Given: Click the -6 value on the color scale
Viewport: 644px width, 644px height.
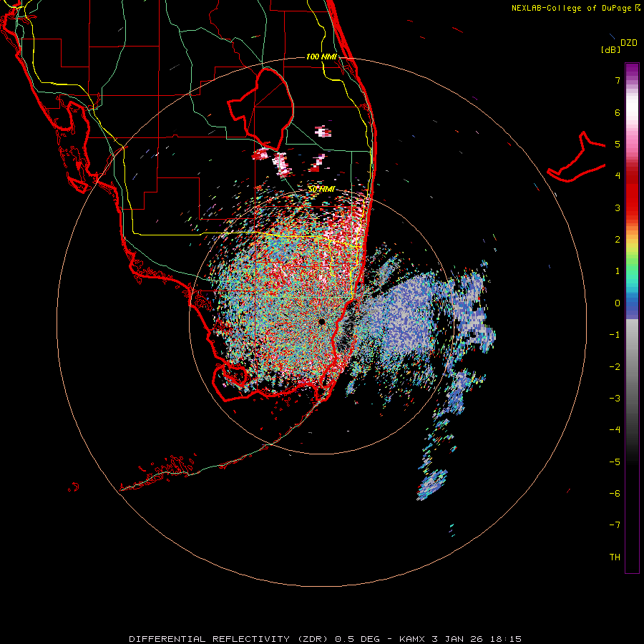Looking at the screenshot, I should tap(615, 493).
